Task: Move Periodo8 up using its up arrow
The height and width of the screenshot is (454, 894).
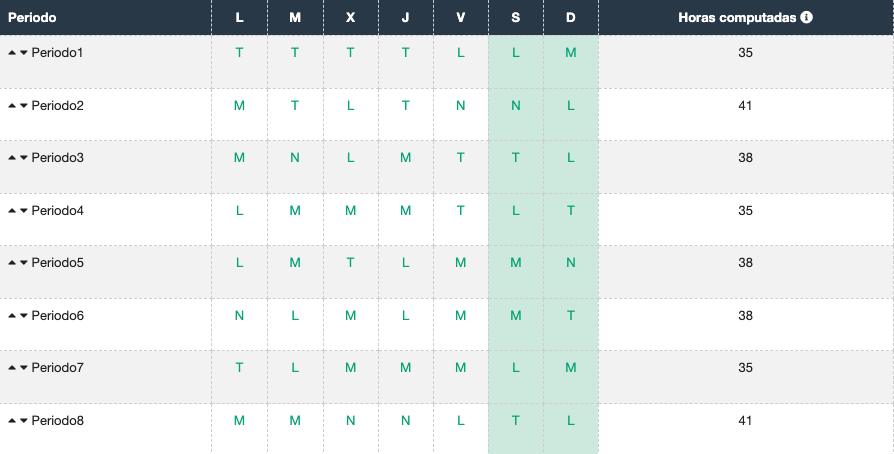Action: point(12,421)
